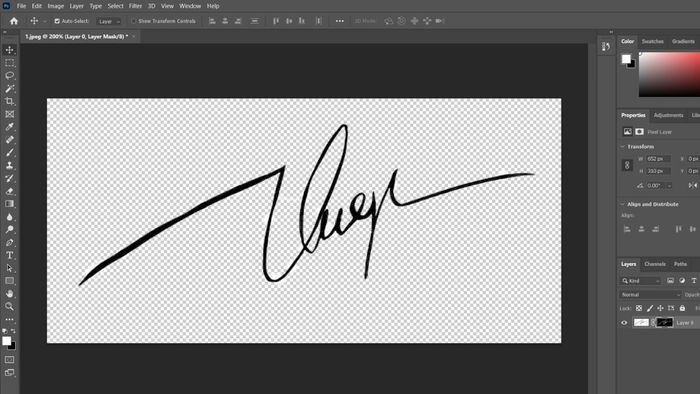Select the Dodge tool
Viewport: 700px width, 394px height.
point(9,229)
